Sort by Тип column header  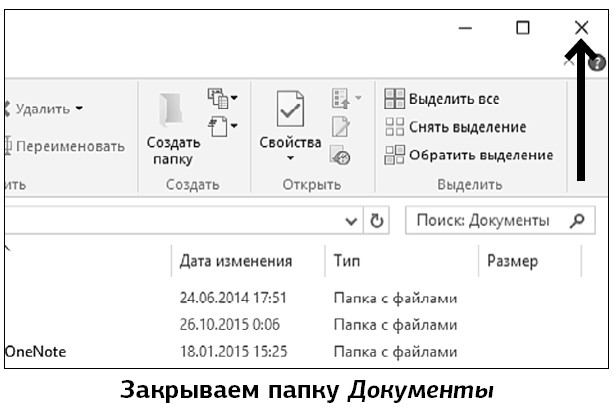(347, 261)
